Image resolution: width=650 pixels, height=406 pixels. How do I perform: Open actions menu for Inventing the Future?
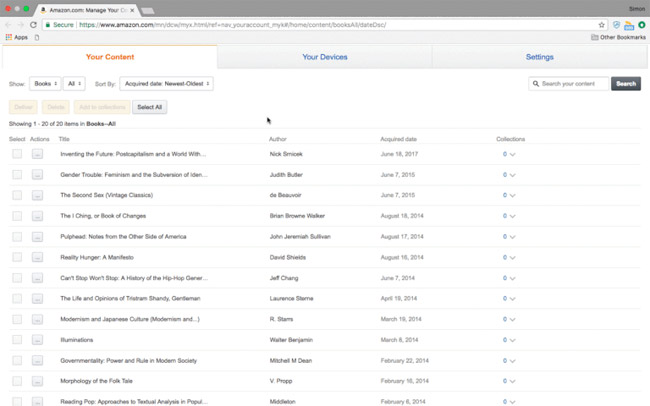37,154
